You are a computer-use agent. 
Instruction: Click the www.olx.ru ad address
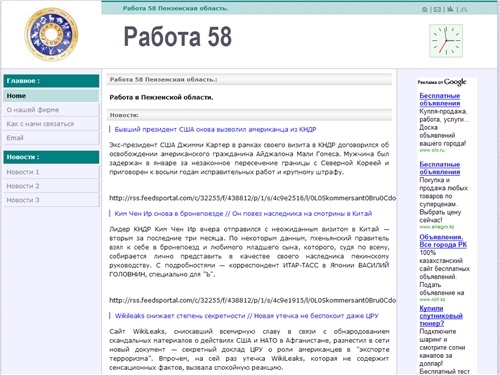click(x=432, y=150)
